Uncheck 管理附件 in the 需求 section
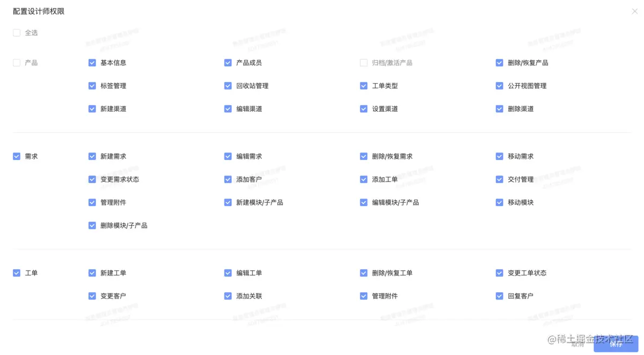The height and width of the screenshot is (355, 644). point(92,202)
